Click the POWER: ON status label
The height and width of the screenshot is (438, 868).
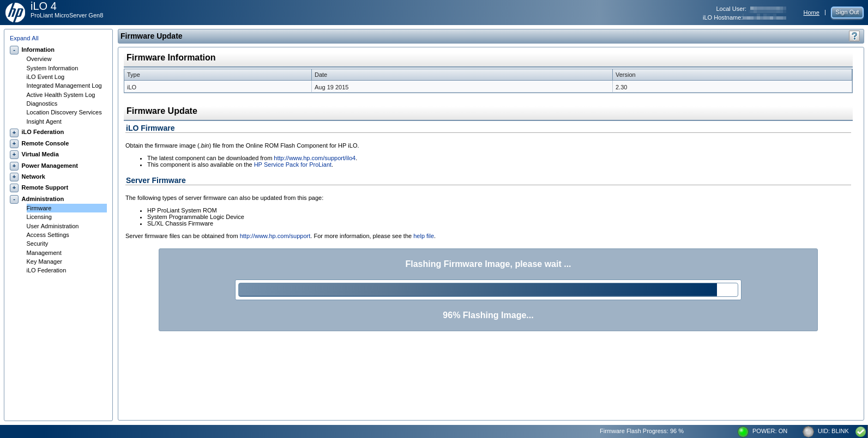769,431
